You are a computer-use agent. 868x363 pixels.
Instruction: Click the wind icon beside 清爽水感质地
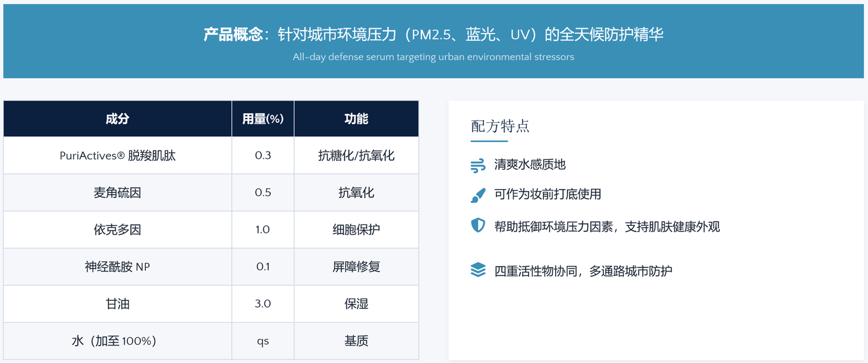478,165
